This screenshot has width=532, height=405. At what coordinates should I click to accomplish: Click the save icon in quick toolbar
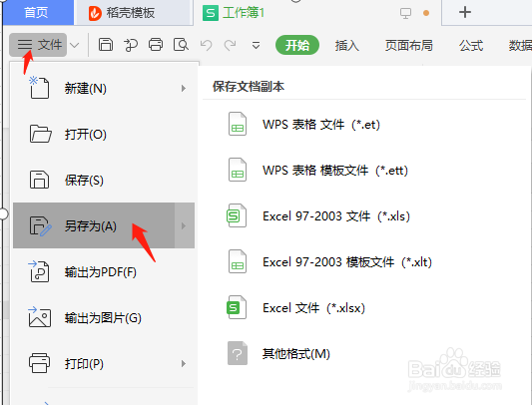[106, 45]
